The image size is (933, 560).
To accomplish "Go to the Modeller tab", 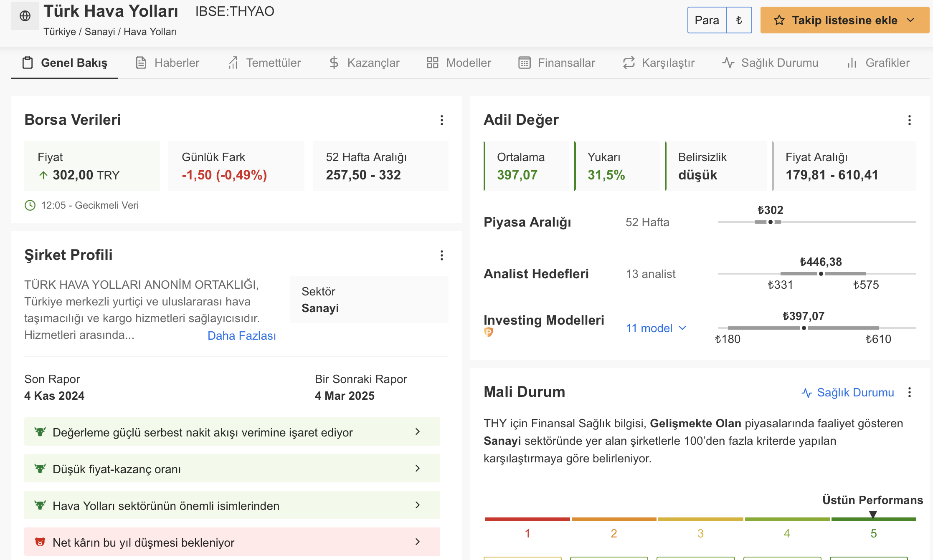I will (459, 63).
